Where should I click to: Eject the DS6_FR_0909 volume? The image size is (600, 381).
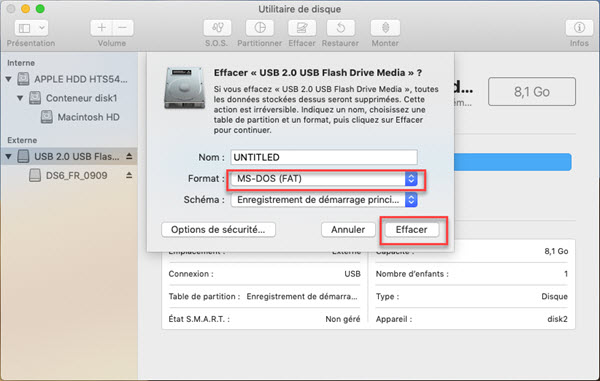[x=129, y=175]
